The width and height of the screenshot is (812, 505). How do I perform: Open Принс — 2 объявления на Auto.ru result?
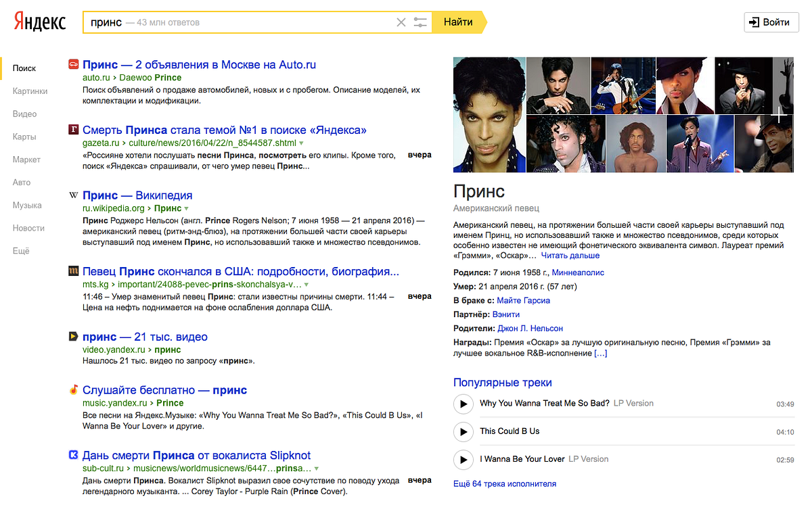coord(199,65)
